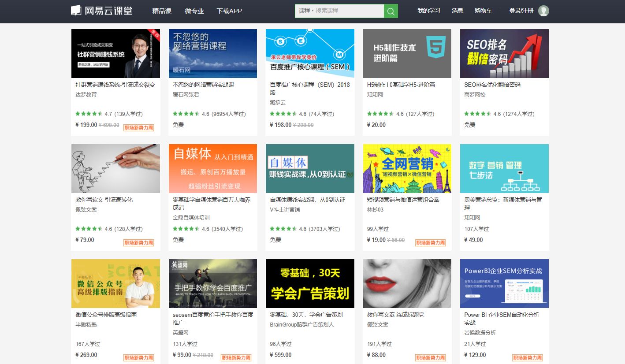625x364 pixels.
Task: Open title 奥美营销总监：新媒体营销与管理
Action: 503,204
